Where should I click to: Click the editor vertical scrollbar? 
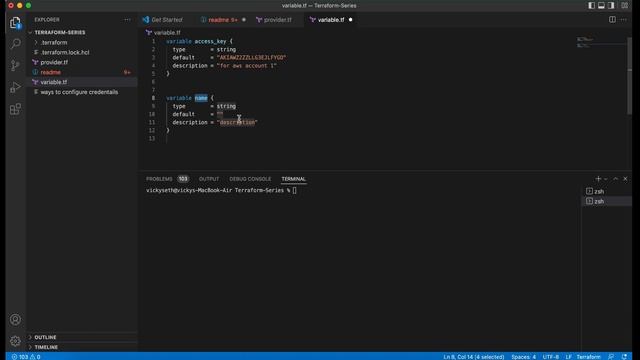coord(629,76)
